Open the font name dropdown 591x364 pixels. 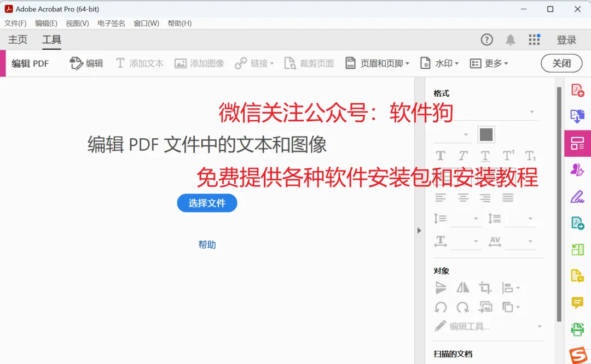pyautogui.click(x=485, y=112)
